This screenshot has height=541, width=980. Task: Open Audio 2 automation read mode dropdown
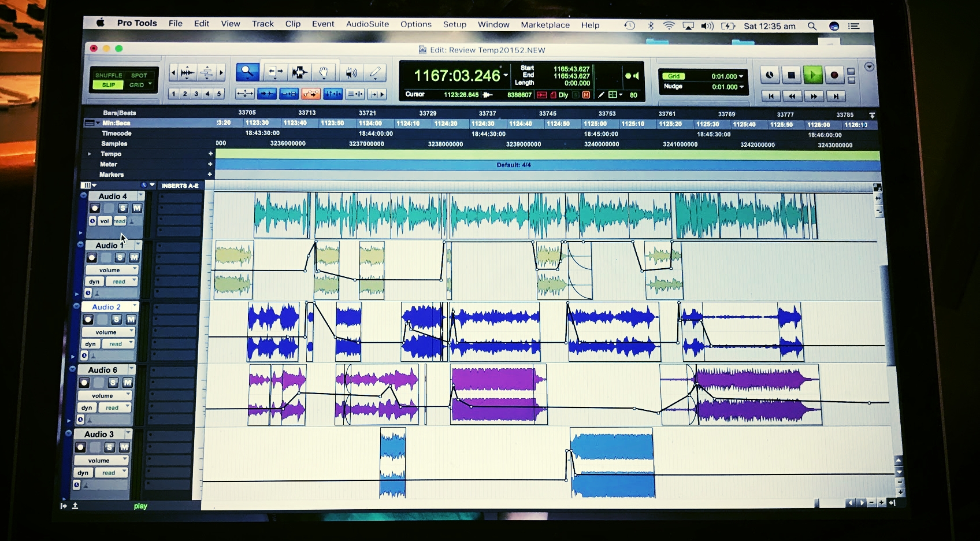click(118, 344)
